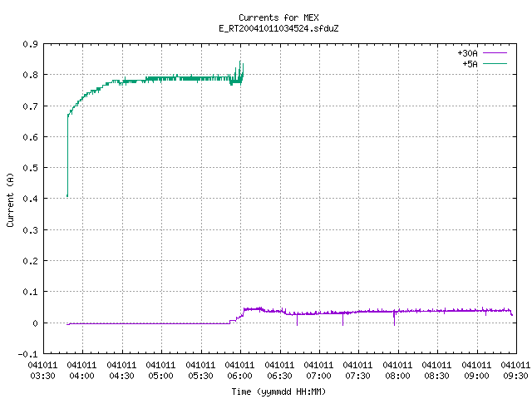Click the purple +30A legend line sample
Image resolution: width=532 pixels, height=399 pixels.
tap(495, 53)
